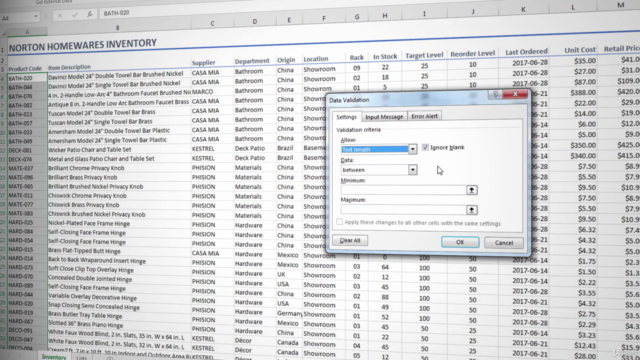Toggle Apply these changes to all cells checkbox

pos(340,222)
